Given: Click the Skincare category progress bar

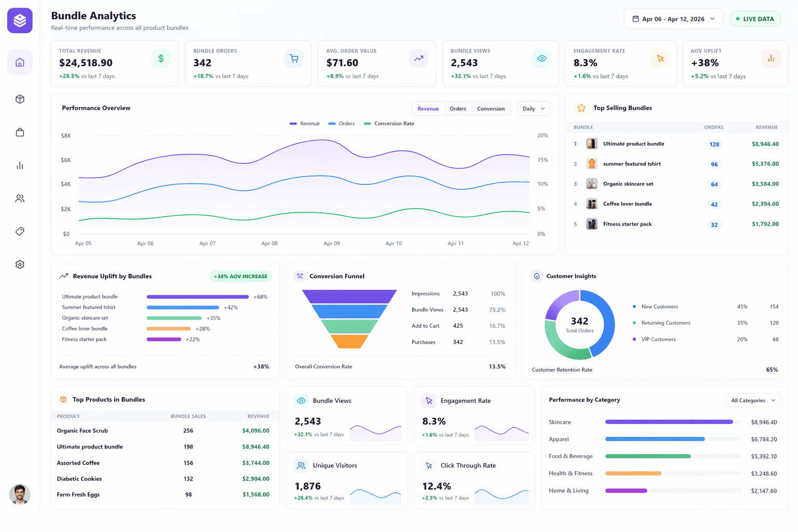Looking at the screenshot, I should click(x=673, y=422).
